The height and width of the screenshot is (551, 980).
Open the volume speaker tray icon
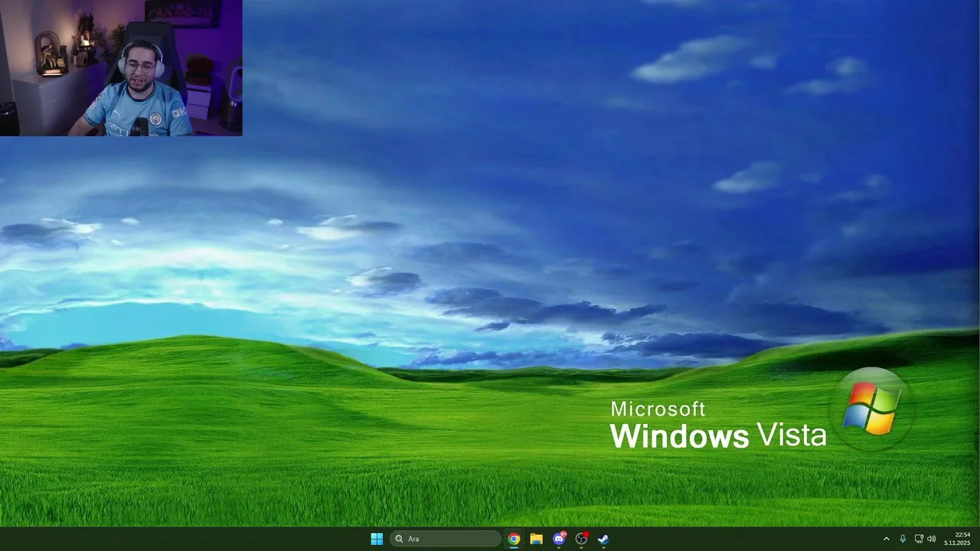[932, 539]
